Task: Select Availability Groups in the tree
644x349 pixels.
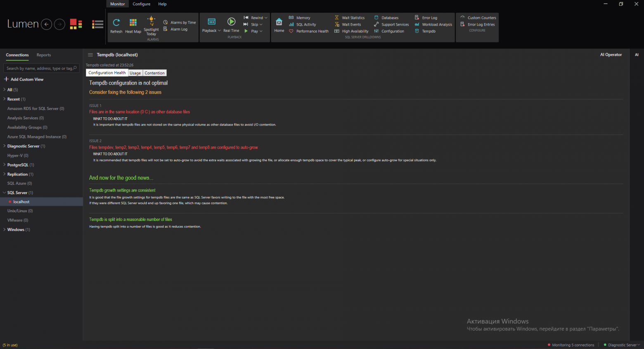Action: coord(27,127)
